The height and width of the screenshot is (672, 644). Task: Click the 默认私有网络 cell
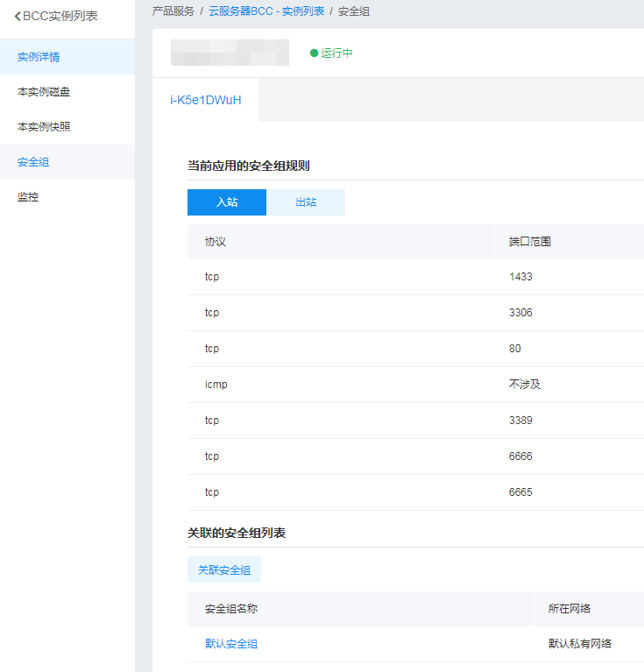pyautogui.click(x=580, y=644)
